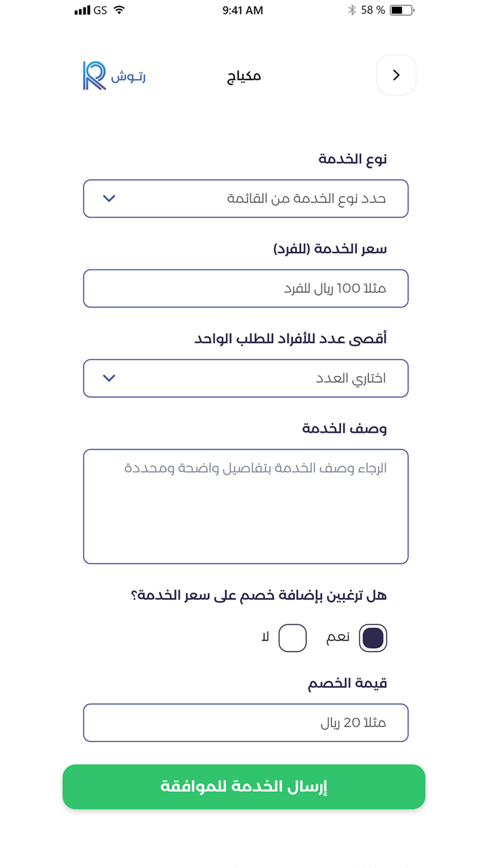Select the لا discount option
The width and height of the screenshot is (488, 868).
[x=293, y=637]
